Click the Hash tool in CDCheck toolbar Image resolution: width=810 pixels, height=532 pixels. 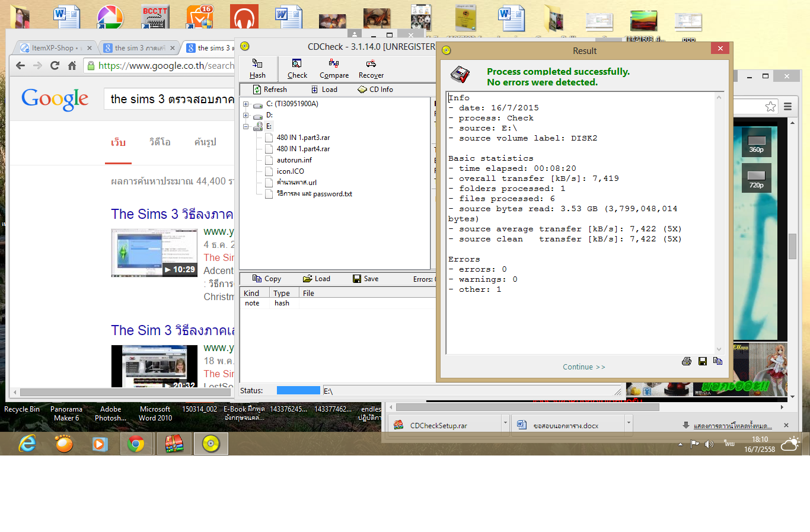257,68
